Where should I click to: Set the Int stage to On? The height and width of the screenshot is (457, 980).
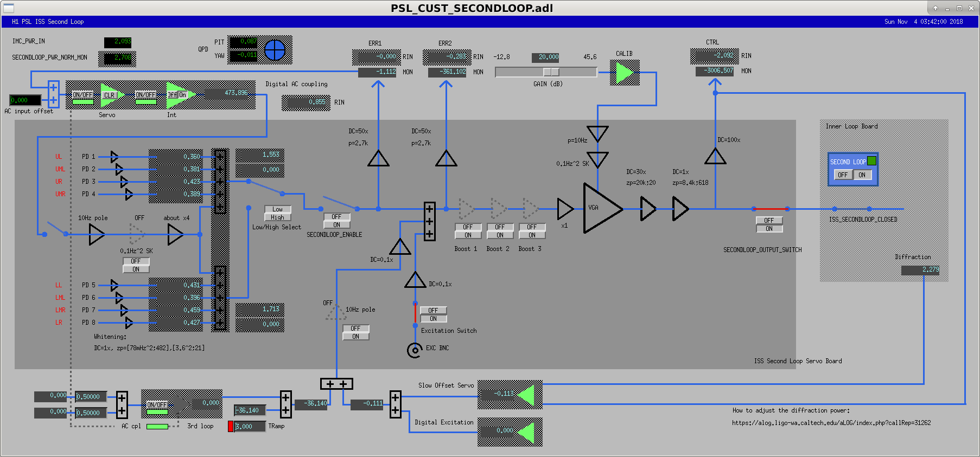click(183, 95)
